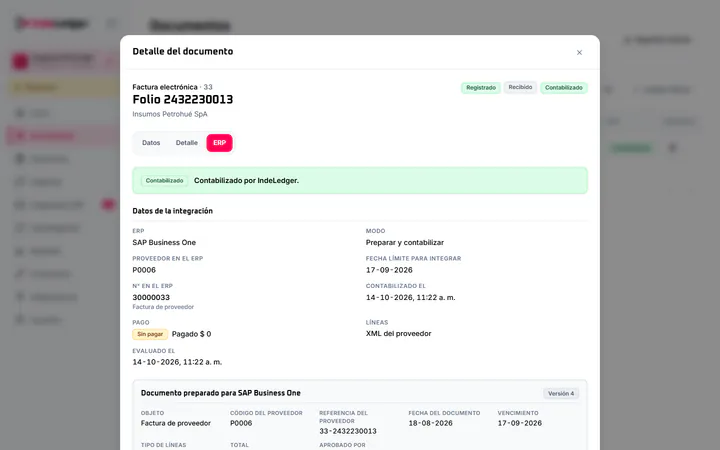This screenshot has height=450, width=720.
Task: Click the supplier name 'Insumos Petrohué SpA'
Action: pyautogui.click(x=170, y=114)
